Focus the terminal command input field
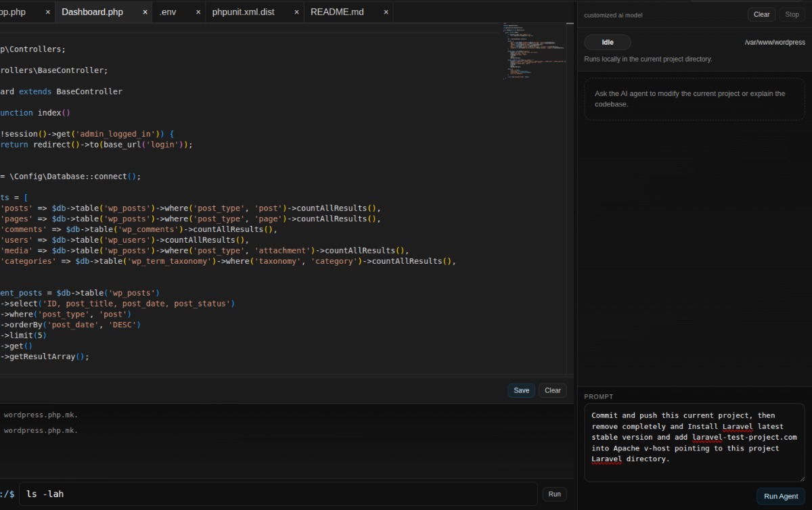This screenshot has width=812, height=510. pyautogui.click(x=277, y=494)
